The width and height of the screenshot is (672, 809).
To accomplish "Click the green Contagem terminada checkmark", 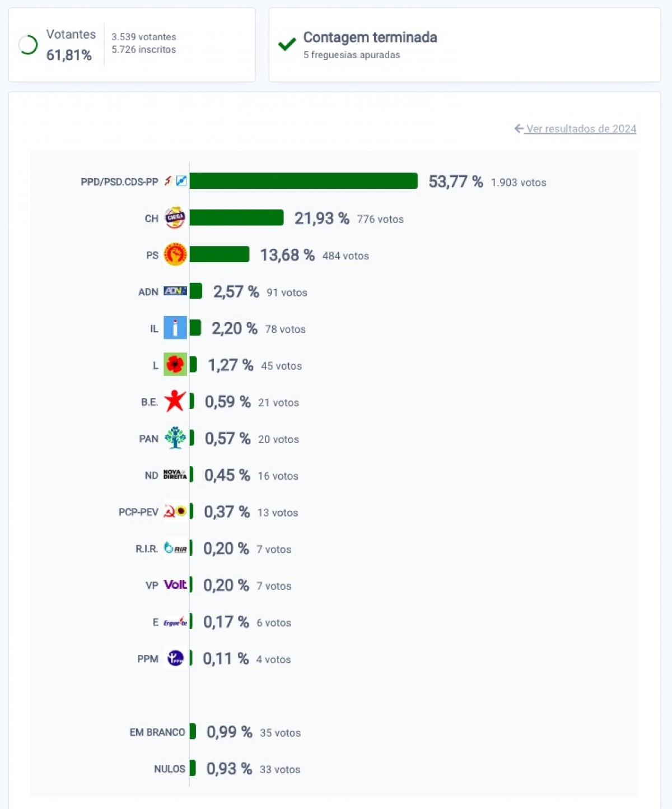I will pyautogui.click(x=287, y=44).
